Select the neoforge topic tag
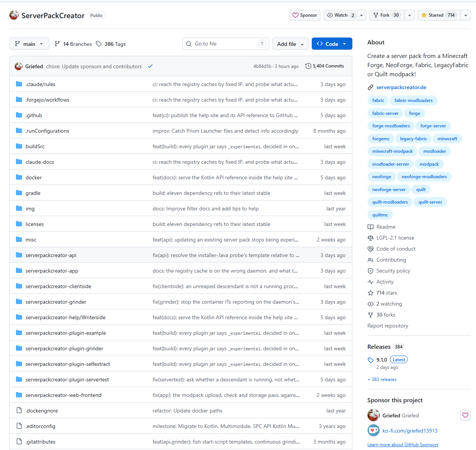This screenshot has width=476, height=450. point(382,177)
